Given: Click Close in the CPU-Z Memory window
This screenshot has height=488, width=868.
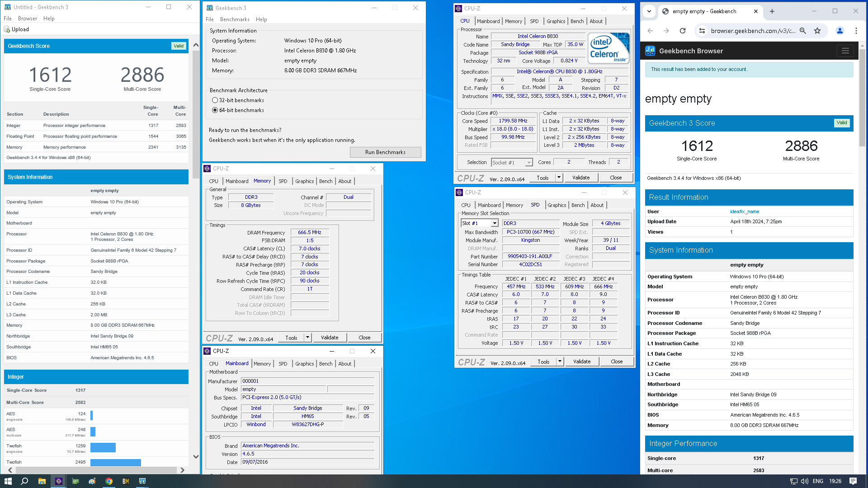Looking at the screenshot, I should pyautogui.click(x=364, y=338).
